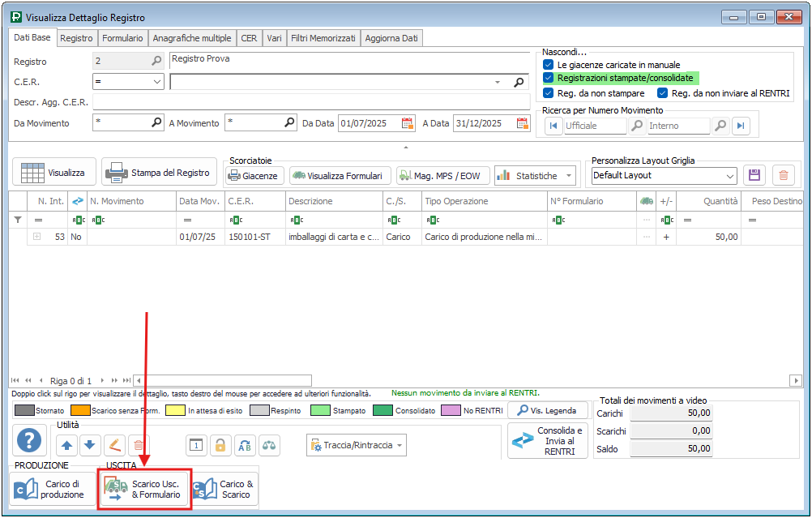Uncheck 'Le giacenze caricate in manuale'
This screenshot has height=518, width=812.
coord(549,65)
